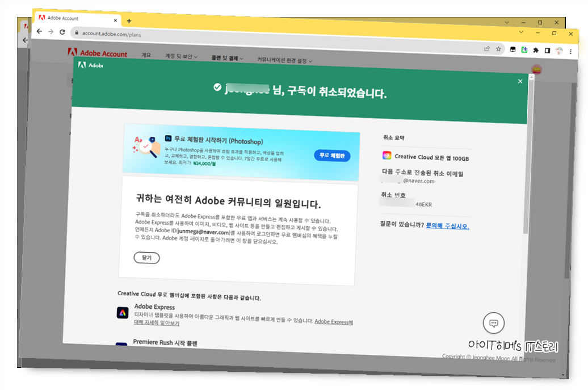Click the Adobe Express app icon
This screenshot has height=390, width=588.
123,312
